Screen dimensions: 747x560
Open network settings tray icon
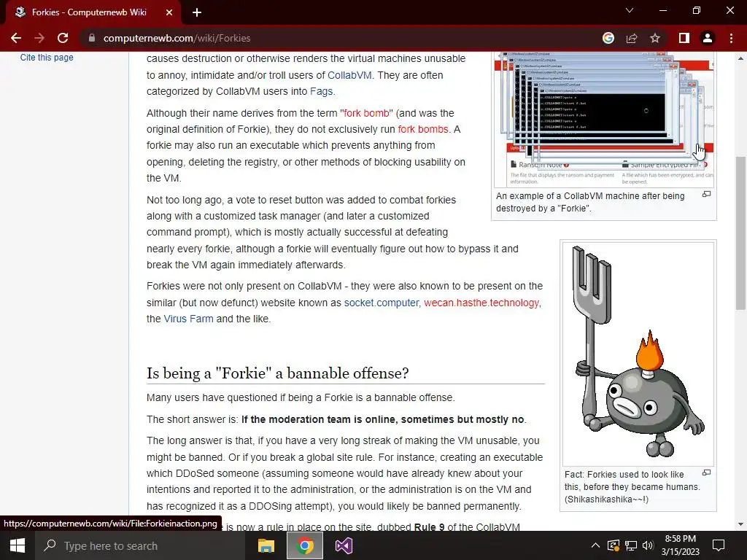(x=631, y=545)
